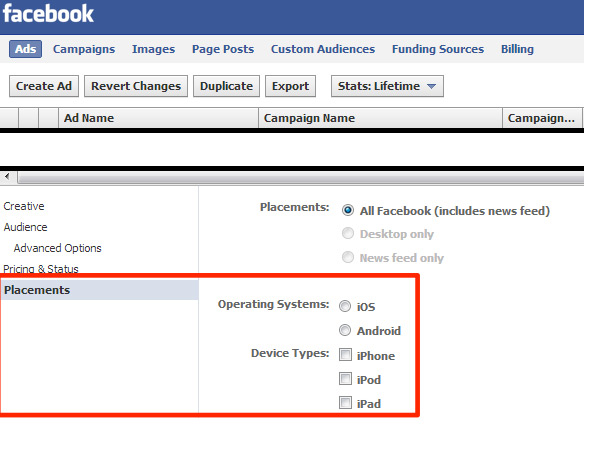Select the News feed only radio button
The width and height of the screenshot is (591, 463).
(348, 258)
